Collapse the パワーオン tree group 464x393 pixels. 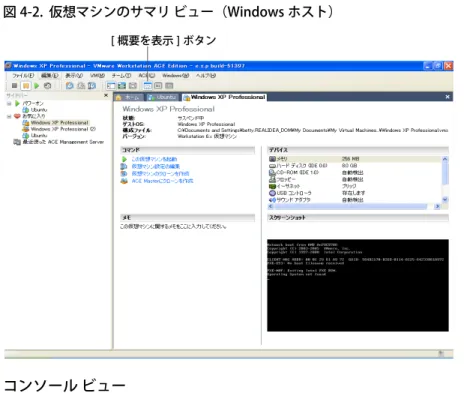coord(9,104)
